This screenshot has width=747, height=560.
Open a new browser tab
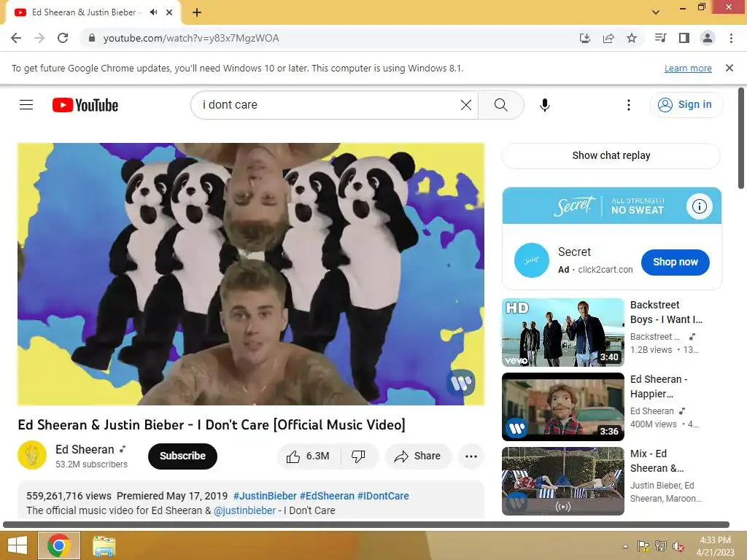point(197,12)
